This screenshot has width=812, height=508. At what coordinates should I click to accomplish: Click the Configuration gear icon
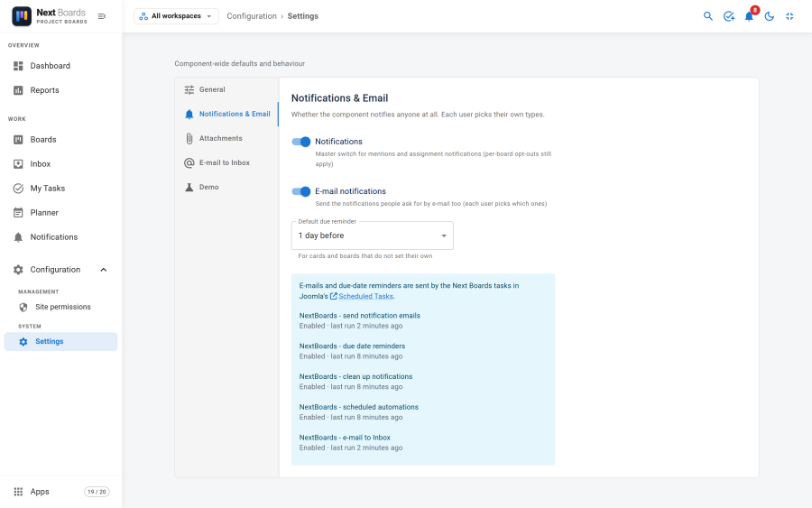click(18, 269)
